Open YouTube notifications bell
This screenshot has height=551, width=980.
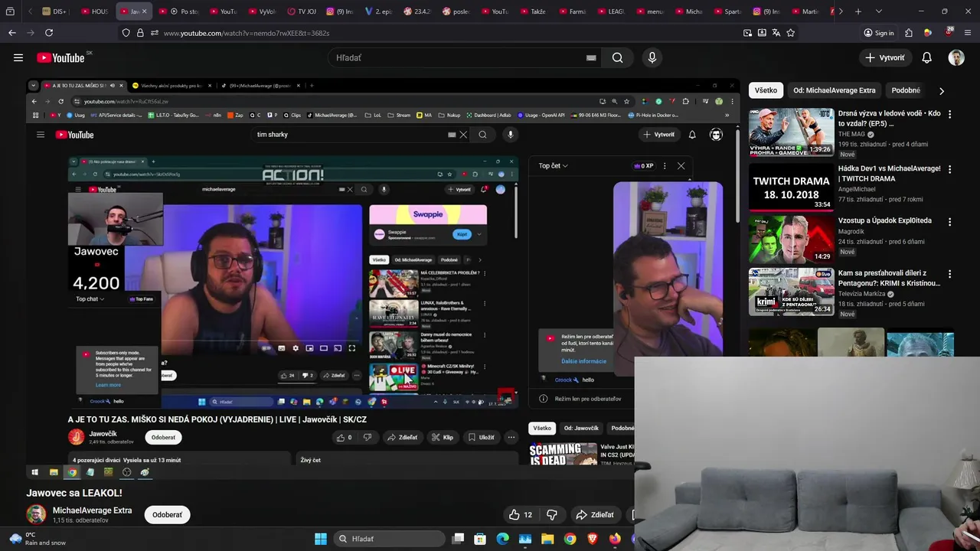(926, 57)
